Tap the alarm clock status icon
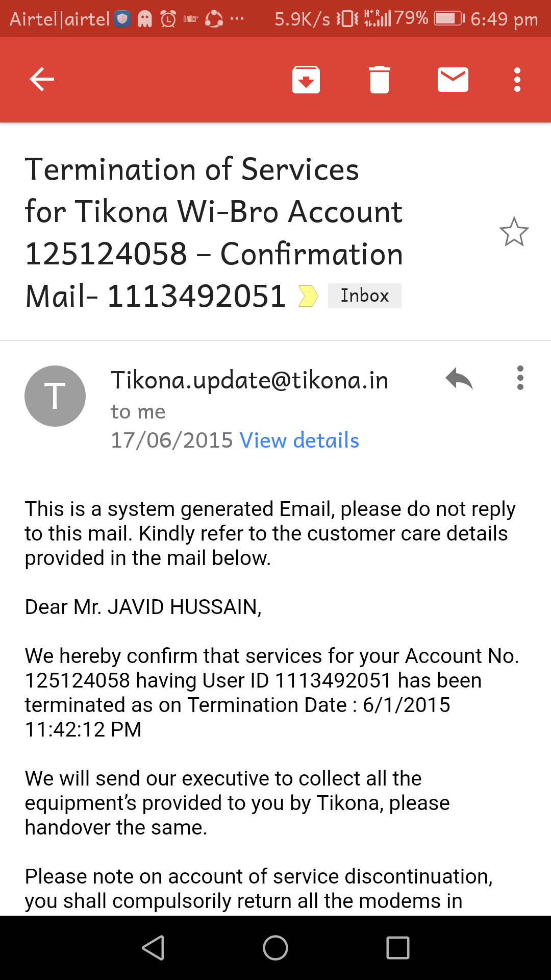Viewport: 551px width, 980px height. 168,19
